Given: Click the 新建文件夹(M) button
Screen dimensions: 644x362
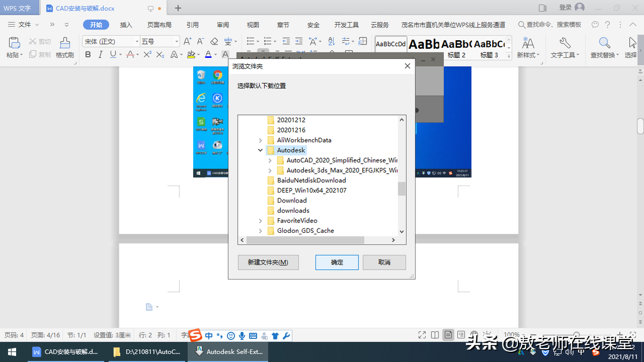Looking at the screenshot, I should pos(268,262).
